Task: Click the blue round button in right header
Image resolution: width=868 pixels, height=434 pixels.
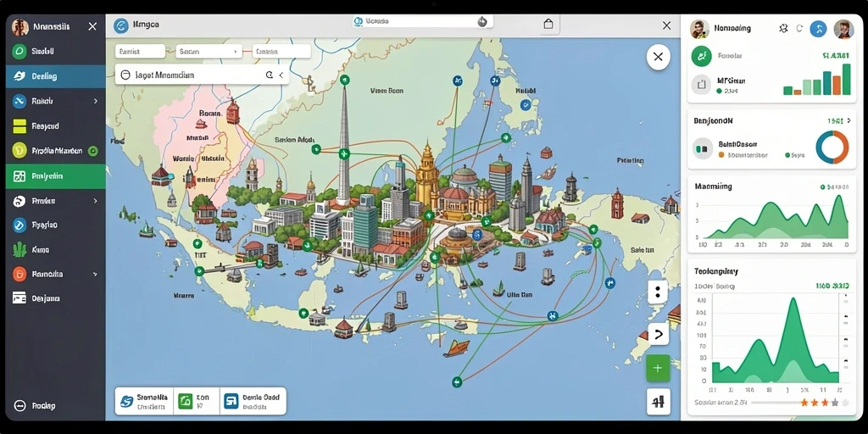Action: [x=818, y=29]
